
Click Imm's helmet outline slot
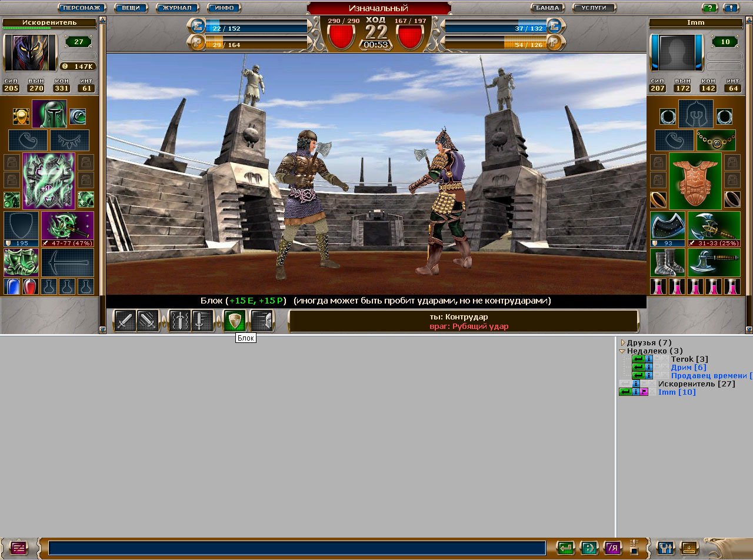tap(695, 114)
